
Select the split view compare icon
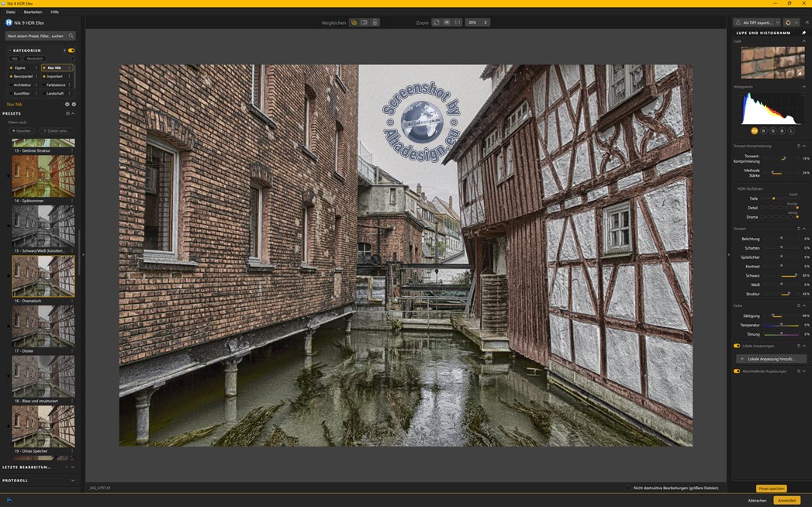coord(365,22)
